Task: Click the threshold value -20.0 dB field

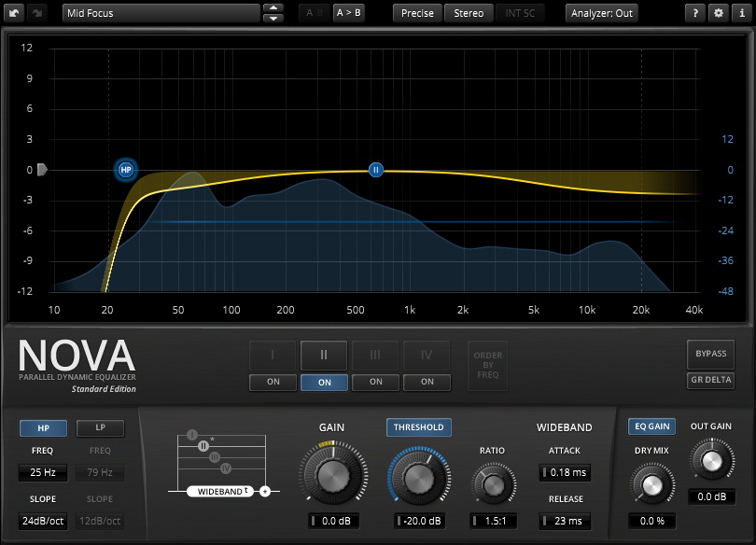Action: coord(420,521)
